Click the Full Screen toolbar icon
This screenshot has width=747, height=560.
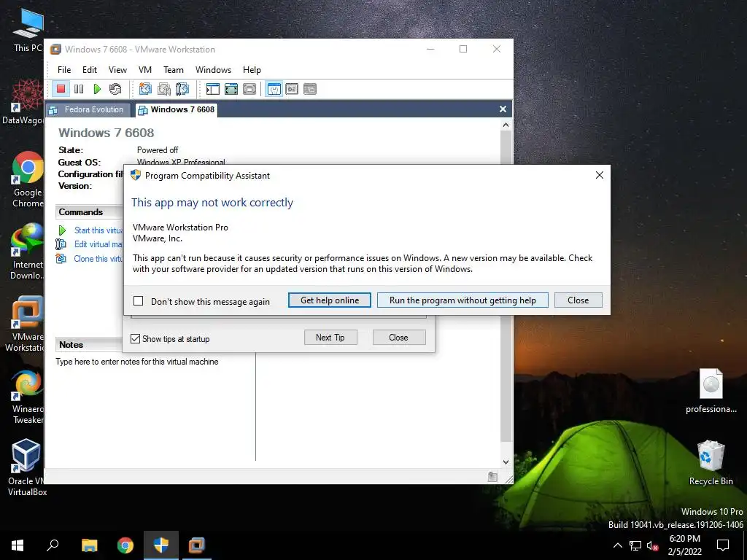coord(231,89)
